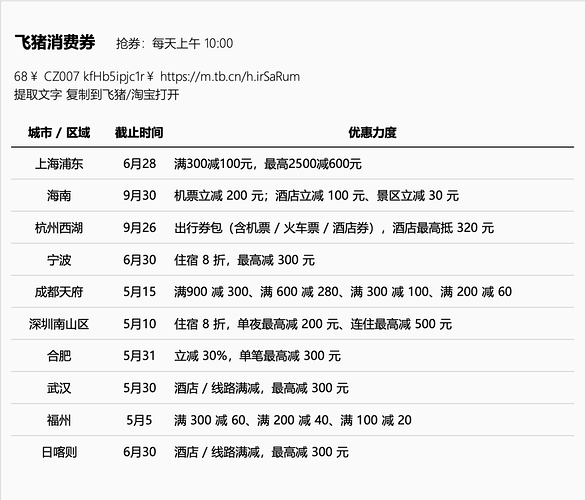The image size is (585, 500).
Task: Click 满300减100元,最高2500减600元 offer
Action: (x=268, y=164)
